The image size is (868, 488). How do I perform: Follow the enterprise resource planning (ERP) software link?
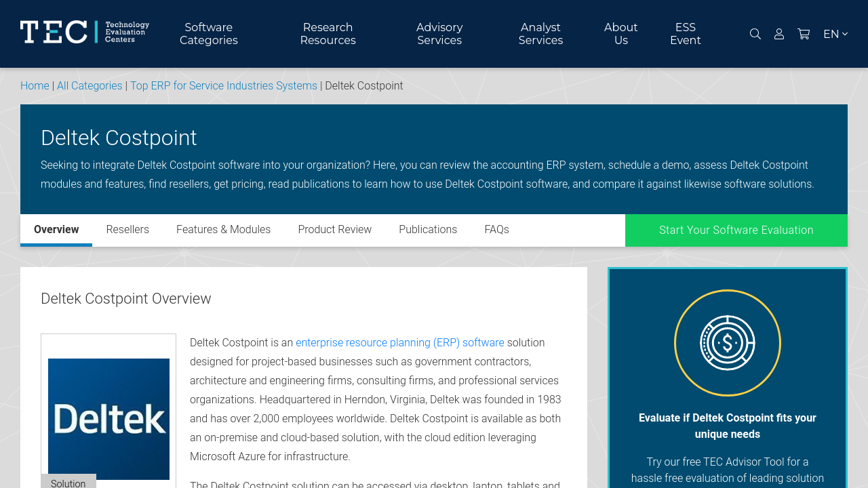tap(399, 343)
